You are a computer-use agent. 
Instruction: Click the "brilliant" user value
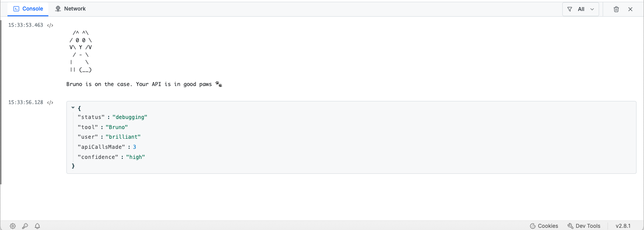point(126,137)
